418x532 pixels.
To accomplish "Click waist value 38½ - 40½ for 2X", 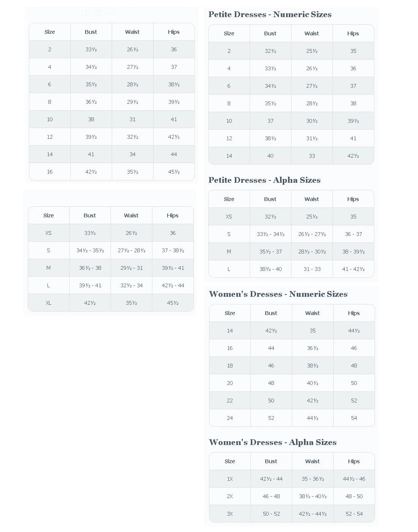I will pyautogui.click(x=313, y=496).
